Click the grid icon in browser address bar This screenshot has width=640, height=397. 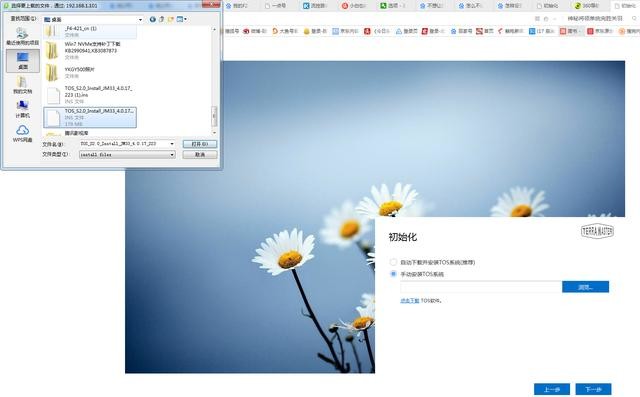(x=537, y=19)
